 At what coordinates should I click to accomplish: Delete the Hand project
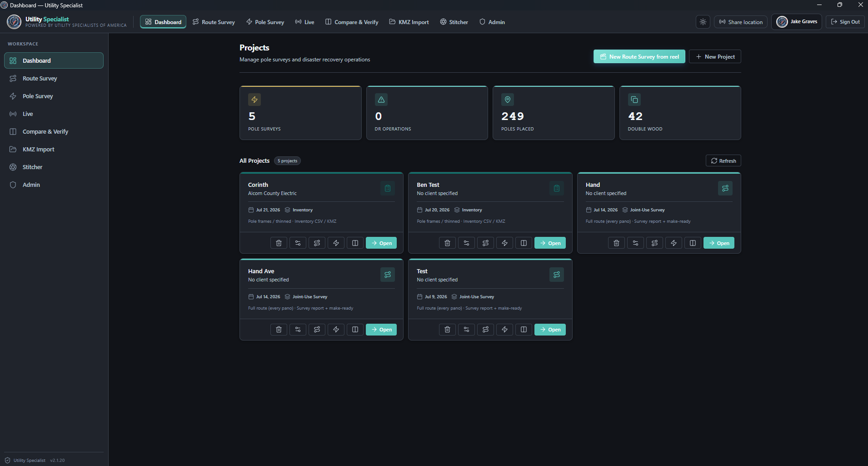point(616,243)
